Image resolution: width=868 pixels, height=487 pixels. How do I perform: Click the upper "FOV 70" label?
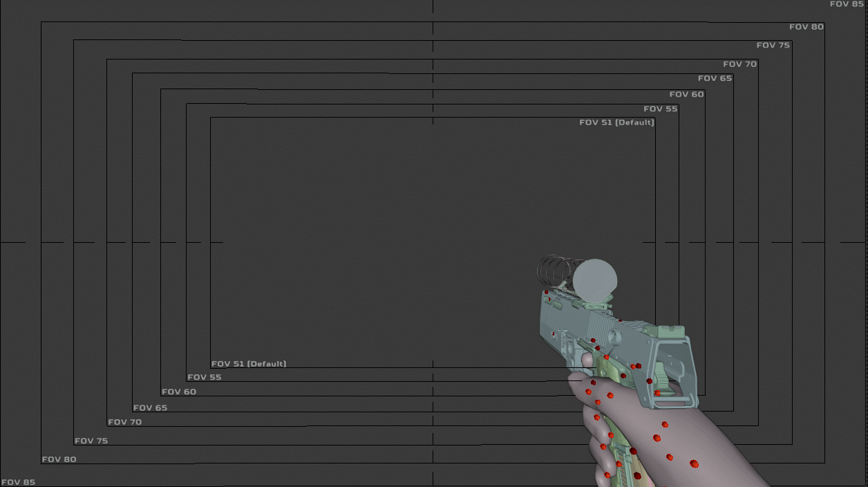(740, 64)
